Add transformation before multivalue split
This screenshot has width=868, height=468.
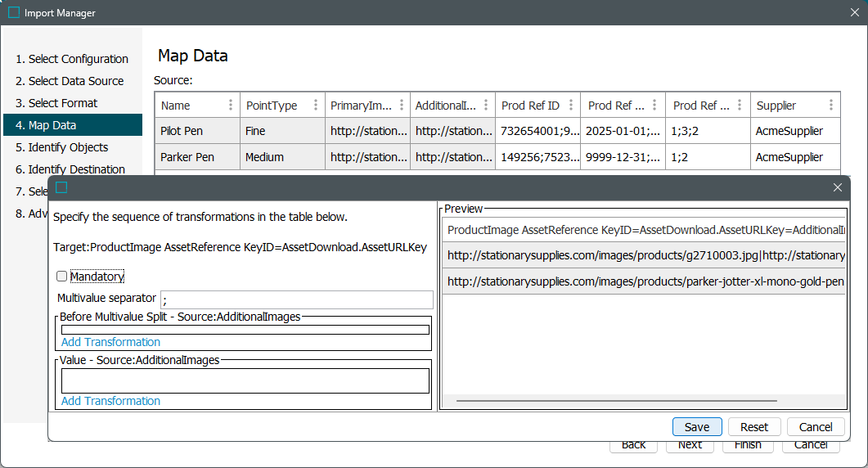click(x=110, y=342)
